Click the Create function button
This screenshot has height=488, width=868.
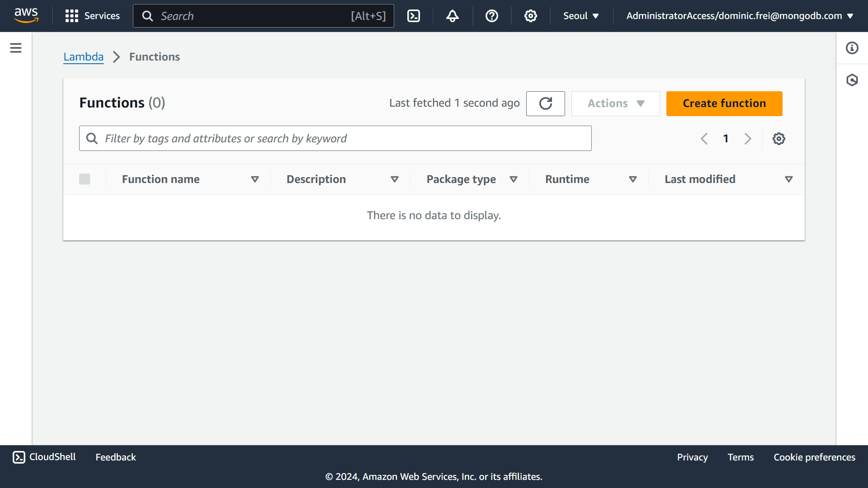coord(724,103)
